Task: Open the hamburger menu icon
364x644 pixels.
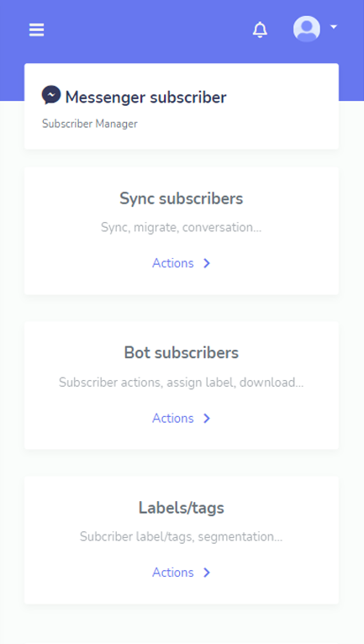Action: [x=36, y=30]
